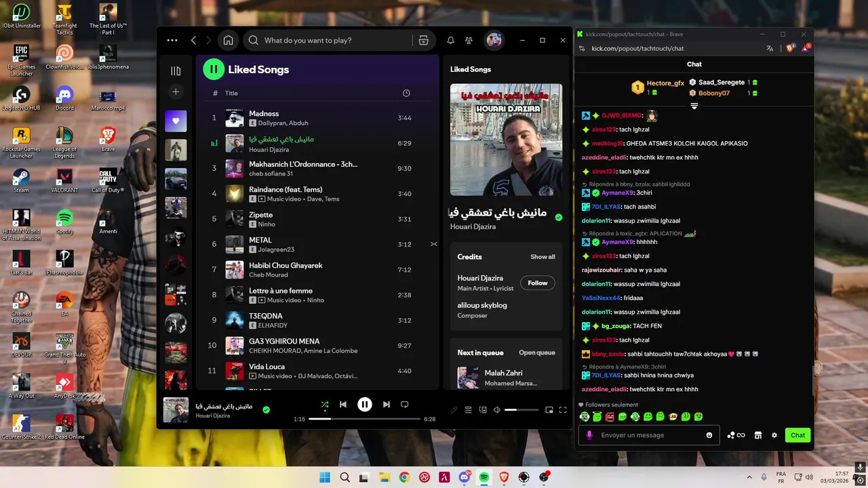
Task: Toggle saved checkmark next to Now Playing title
Action: [x=559, y=217]
